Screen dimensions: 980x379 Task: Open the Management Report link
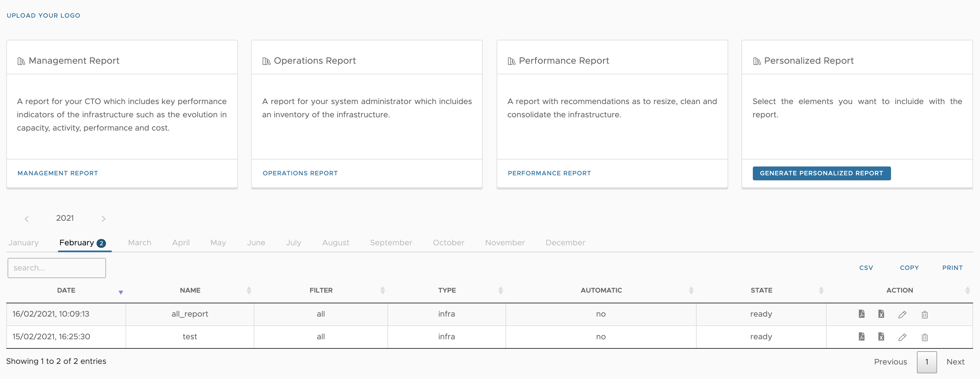pos(58,173)
